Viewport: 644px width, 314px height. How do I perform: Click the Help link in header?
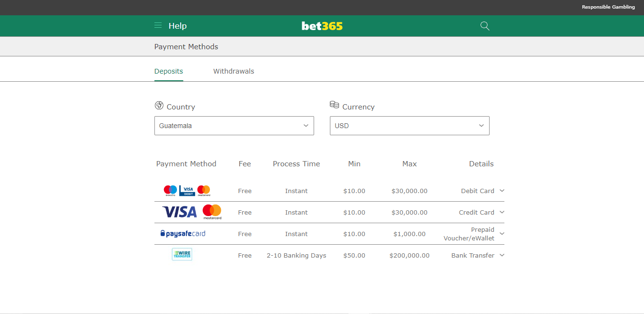[177, 26]
